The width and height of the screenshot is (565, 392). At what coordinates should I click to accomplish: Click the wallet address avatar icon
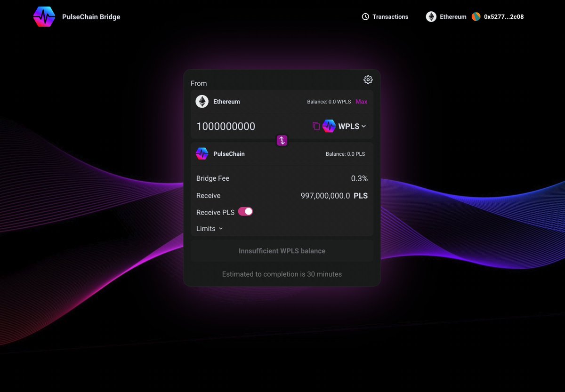coord(476,16)
